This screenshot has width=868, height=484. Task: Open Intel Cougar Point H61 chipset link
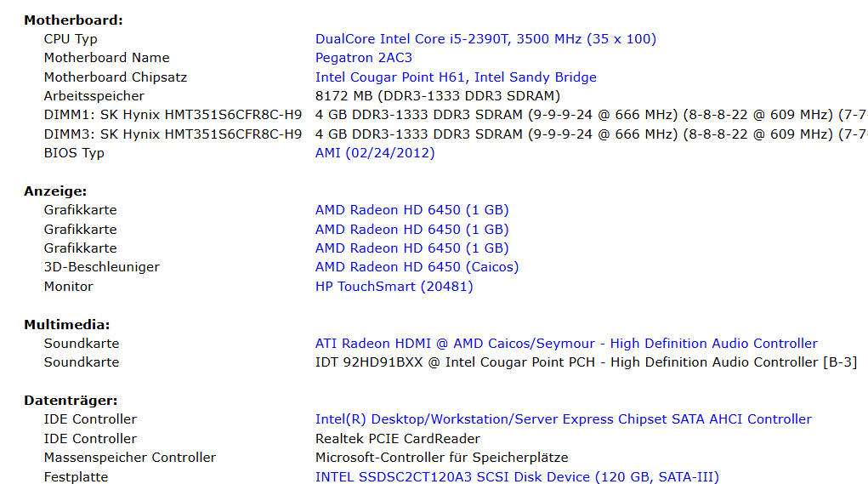pos(456,77)
